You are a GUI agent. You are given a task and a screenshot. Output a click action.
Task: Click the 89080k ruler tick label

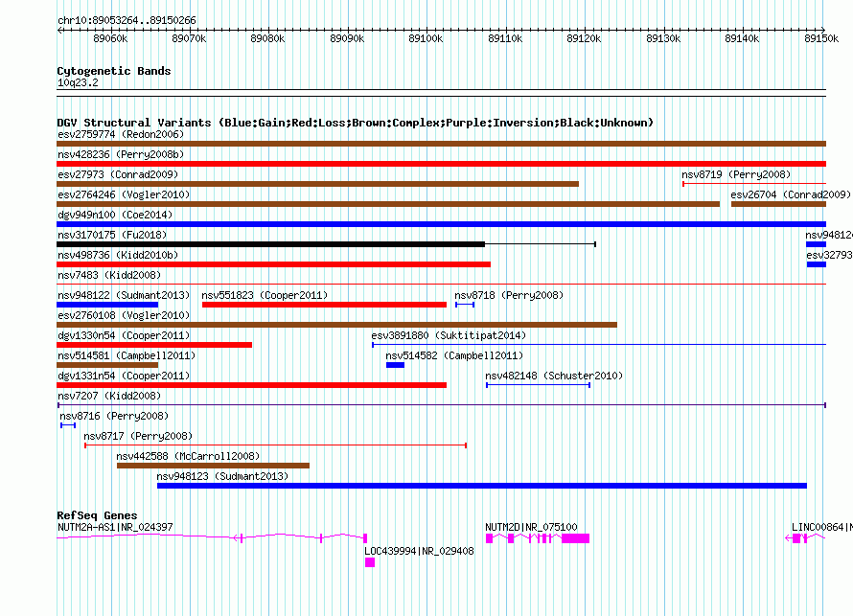[267, 38]
